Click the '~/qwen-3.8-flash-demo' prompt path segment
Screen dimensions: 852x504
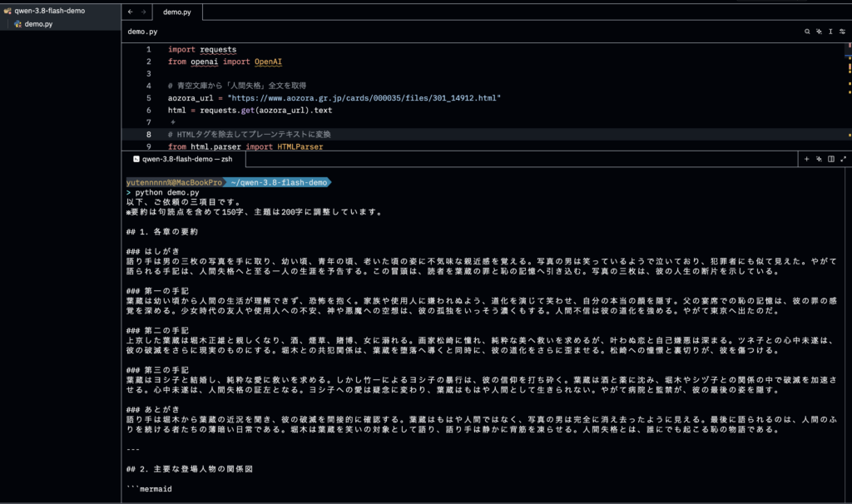pos(279,182)
